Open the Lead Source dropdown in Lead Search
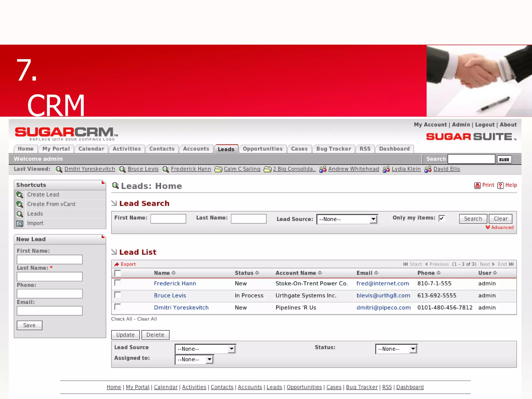Image resolution: width=532 pixels, height=399 pixels. point(347,219)
